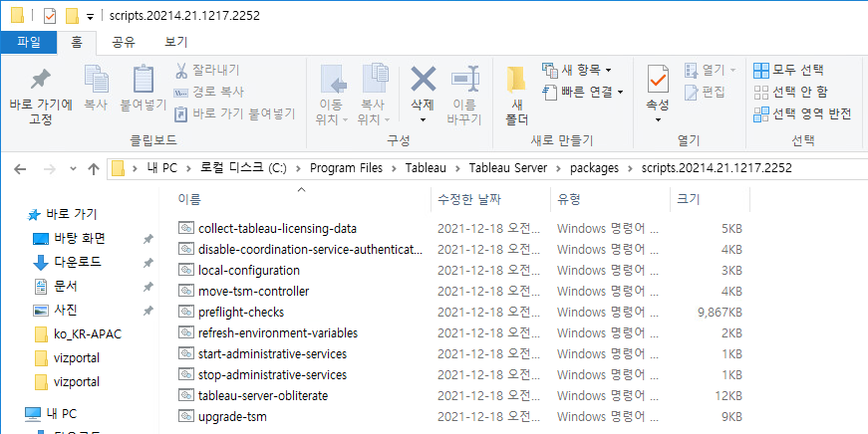868x434 pixels.
Task: Open the Easy access (빠른 연결) dropdown
Action: tap(582, 92)
